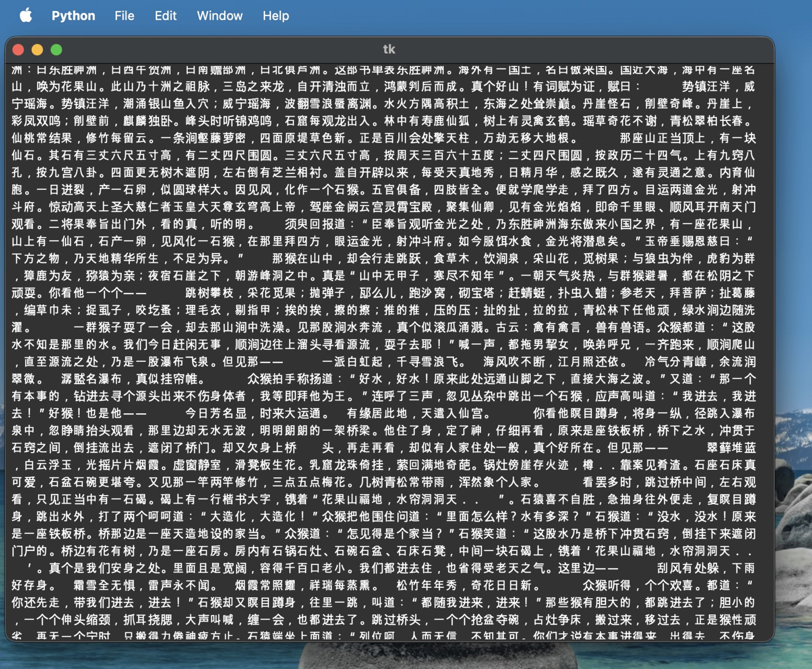Click the text "按政历二十四气"
Image resolution: width=812 pixels, height=669 pixels.
click(638, 156)
